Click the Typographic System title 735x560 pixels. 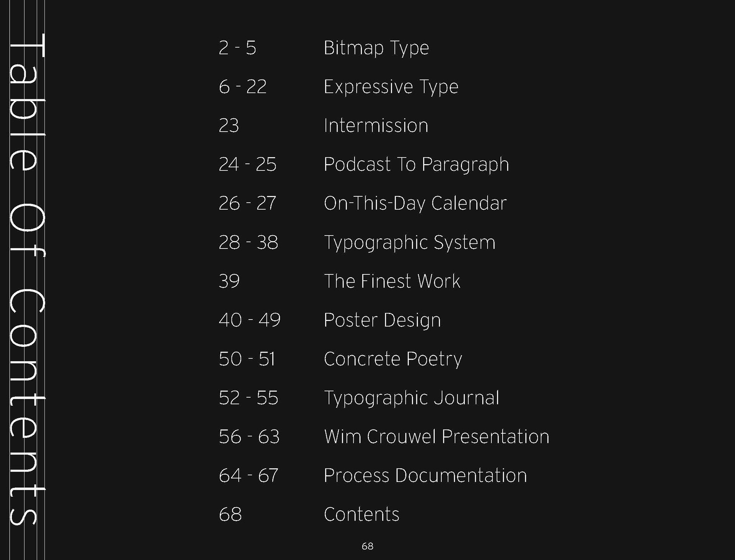click(409, 242)
